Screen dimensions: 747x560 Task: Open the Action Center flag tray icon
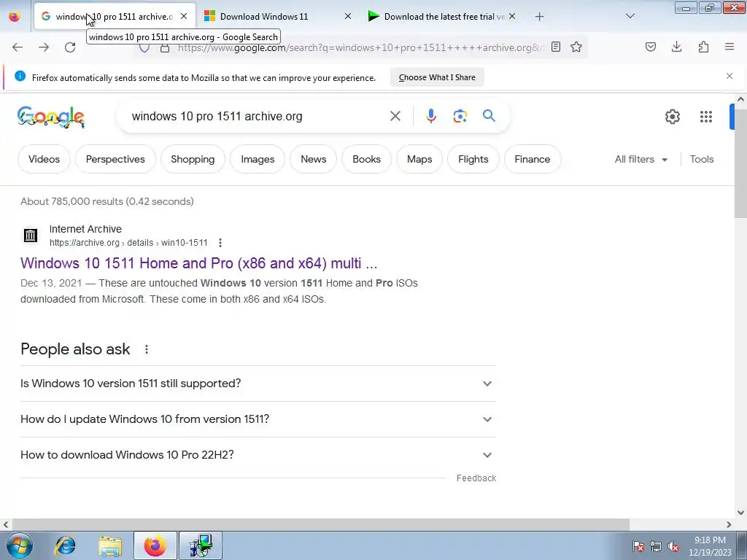(638, 547)
